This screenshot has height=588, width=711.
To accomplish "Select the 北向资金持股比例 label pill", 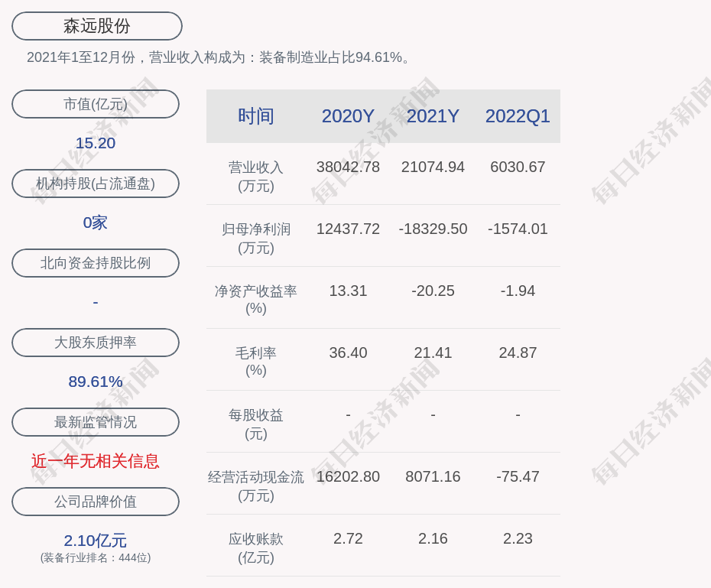I will pyautogui.click(x=96, y=263).
